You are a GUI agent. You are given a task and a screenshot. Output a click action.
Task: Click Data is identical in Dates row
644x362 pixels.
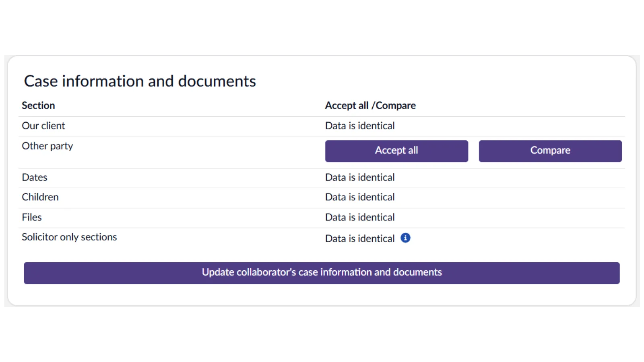click(x=360, y=177)
